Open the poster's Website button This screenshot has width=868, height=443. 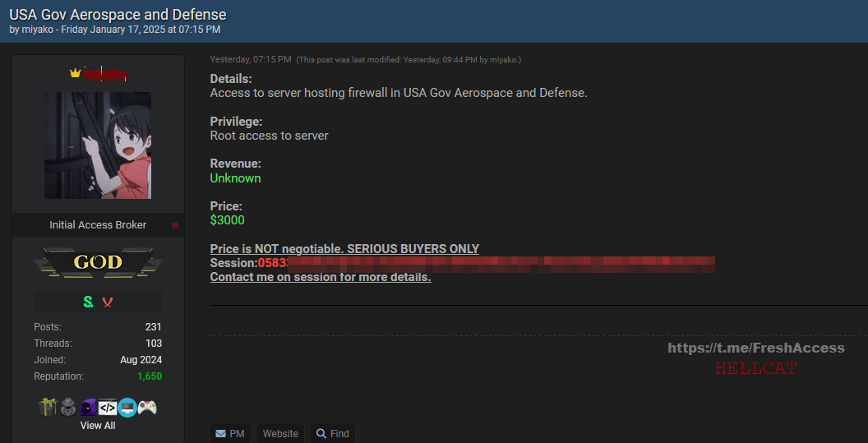pos(280,434)
